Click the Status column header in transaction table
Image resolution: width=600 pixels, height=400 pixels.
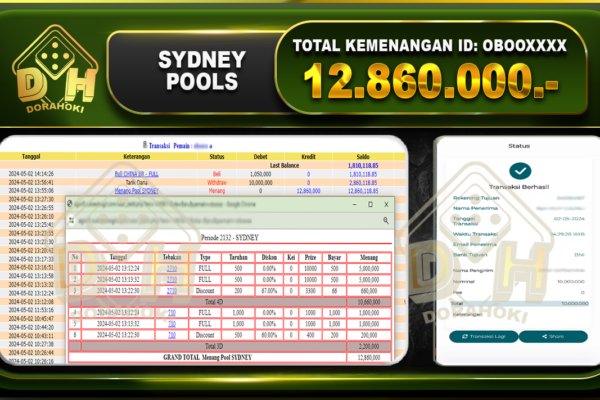(x=217, y=157)
